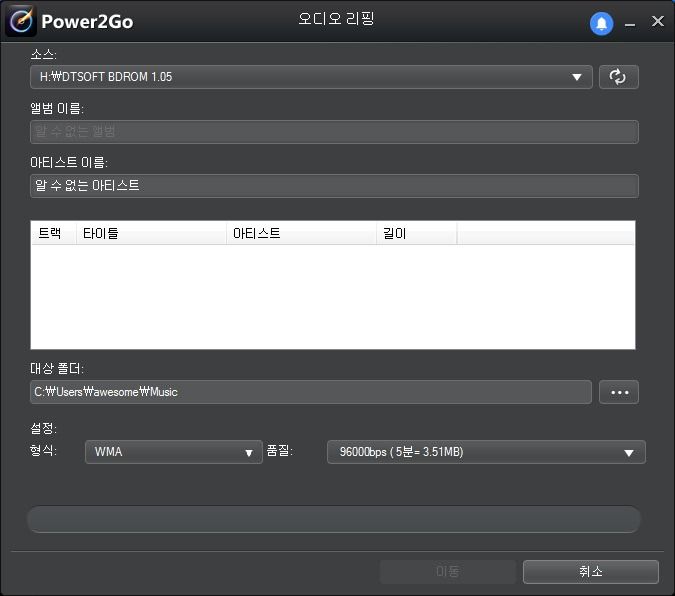Click the 취소 cancel button
This screenshot has height=596, width=675.
click(590, 572)
